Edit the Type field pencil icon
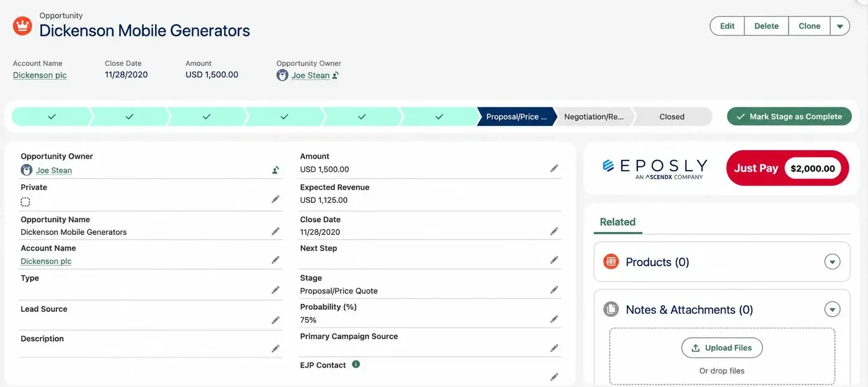Viewport: 868px width, 387px height. pyautogui.click(x=275, y=290)
